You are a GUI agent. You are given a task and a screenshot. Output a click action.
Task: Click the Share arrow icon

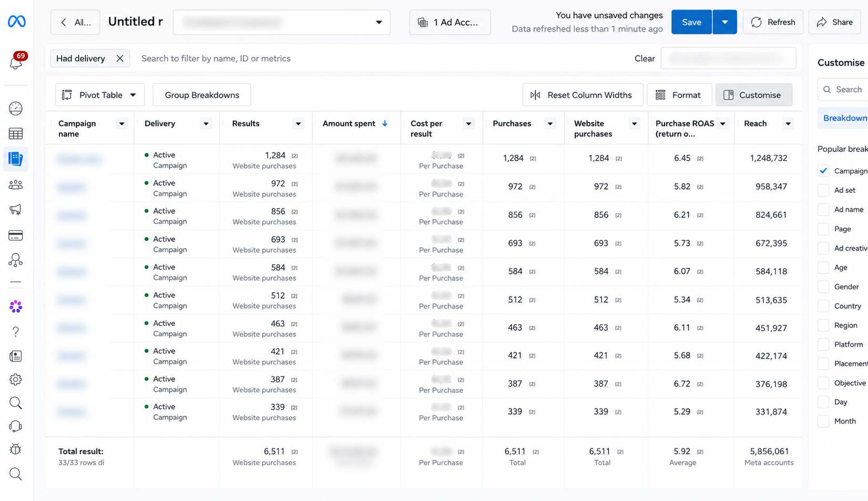[x=822, y=22]
